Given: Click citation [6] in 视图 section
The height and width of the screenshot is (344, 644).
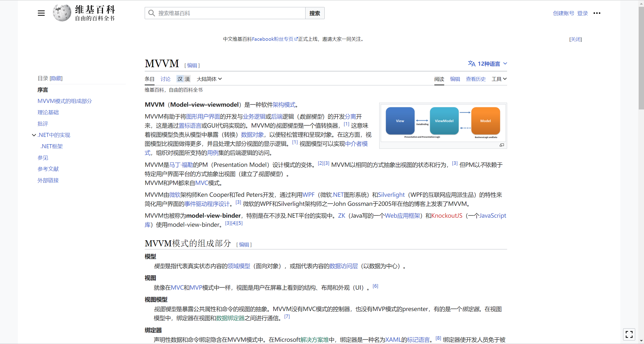Looking at the screenshot, I should click(375, 286).
